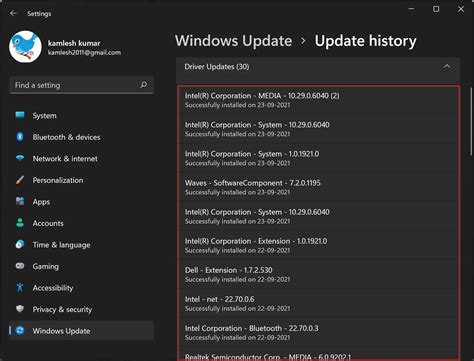This screenshot has height=361, width=474.
Task: Click the Network & internet wifi icon
Action: click(20, 158)
